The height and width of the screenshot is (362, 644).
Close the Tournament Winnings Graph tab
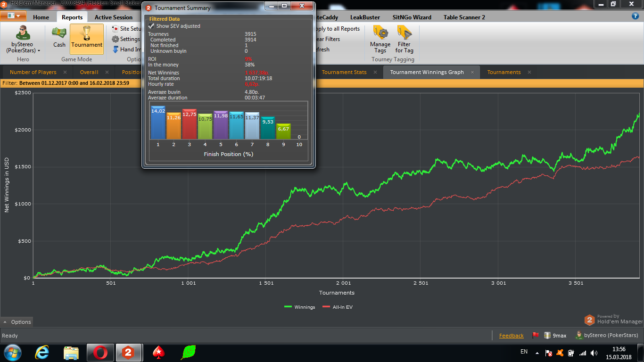pos(472,72)
